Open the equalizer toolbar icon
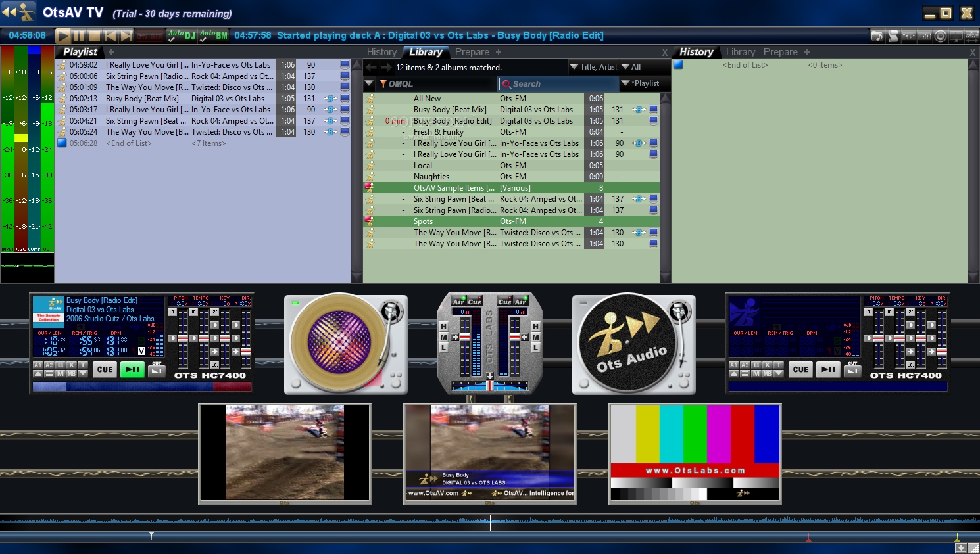 [x=925, y=35]
